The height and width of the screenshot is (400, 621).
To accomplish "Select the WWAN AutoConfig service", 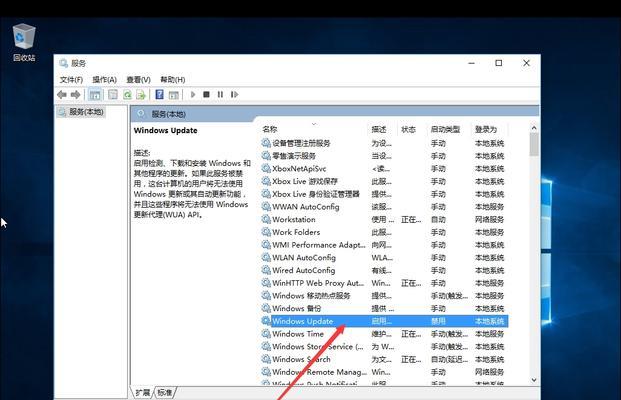I will click(x=384, y=207).
